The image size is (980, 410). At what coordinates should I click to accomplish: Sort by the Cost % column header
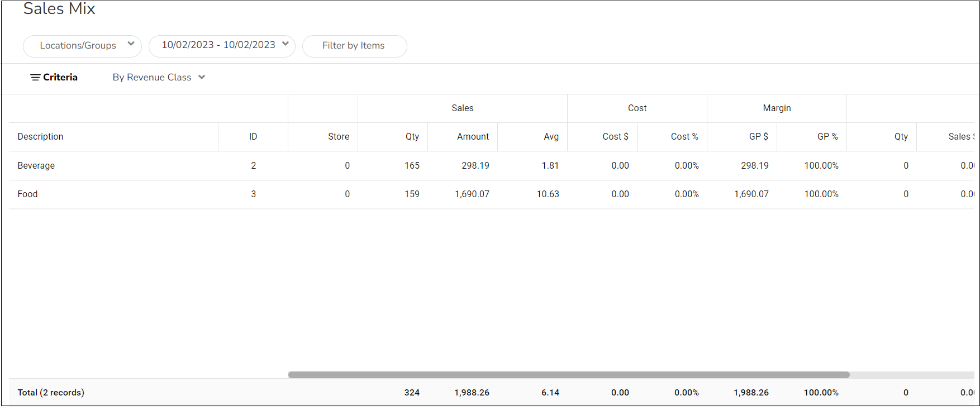click(684, 137)
